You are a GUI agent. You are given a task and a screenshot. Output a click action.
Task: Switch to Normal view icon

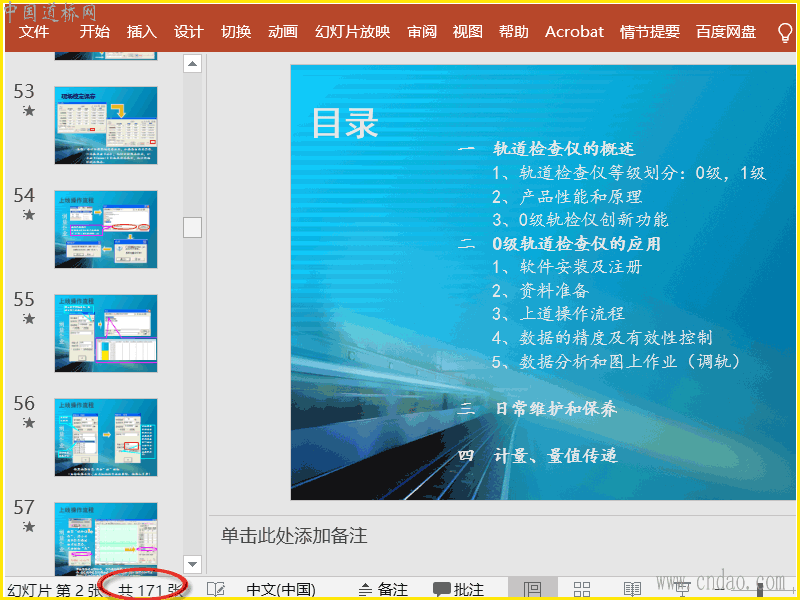click(x=533, y=589)
